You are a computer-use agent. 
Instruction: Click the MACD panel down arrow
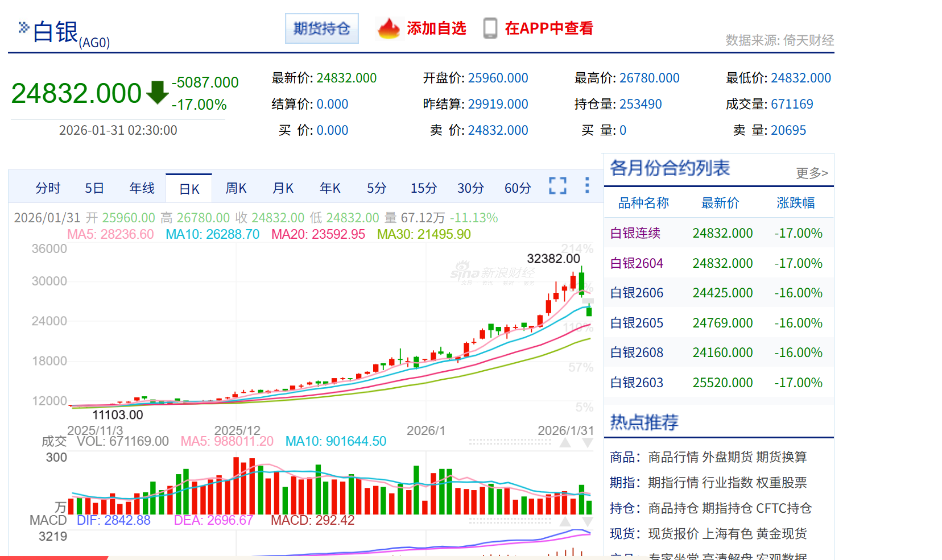point(588,521)
